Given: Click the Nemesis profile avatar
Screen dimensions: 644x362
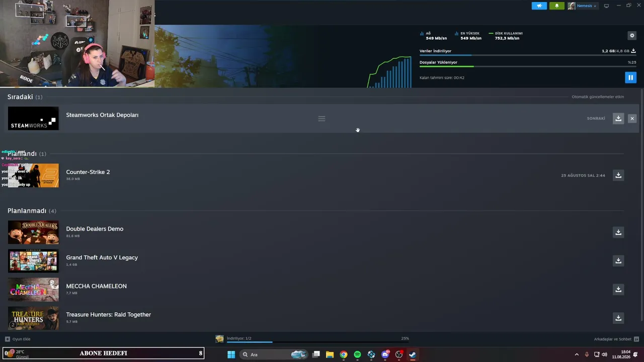Looking at the screenshot, I should pos(572,6).
